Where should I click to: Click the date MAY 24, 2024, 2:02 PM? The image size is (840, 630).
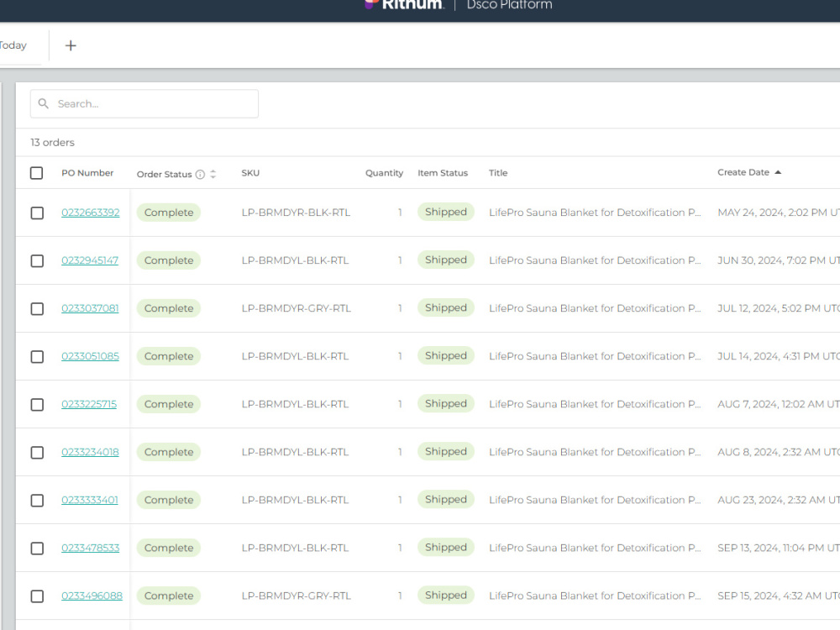(779, 213)
